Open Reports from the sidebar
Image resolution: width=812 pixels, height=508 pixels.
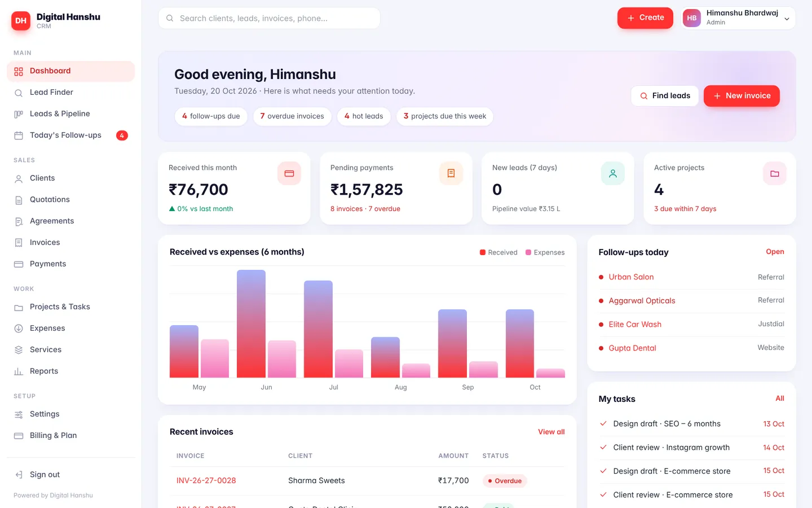click(x=71, y=371)
